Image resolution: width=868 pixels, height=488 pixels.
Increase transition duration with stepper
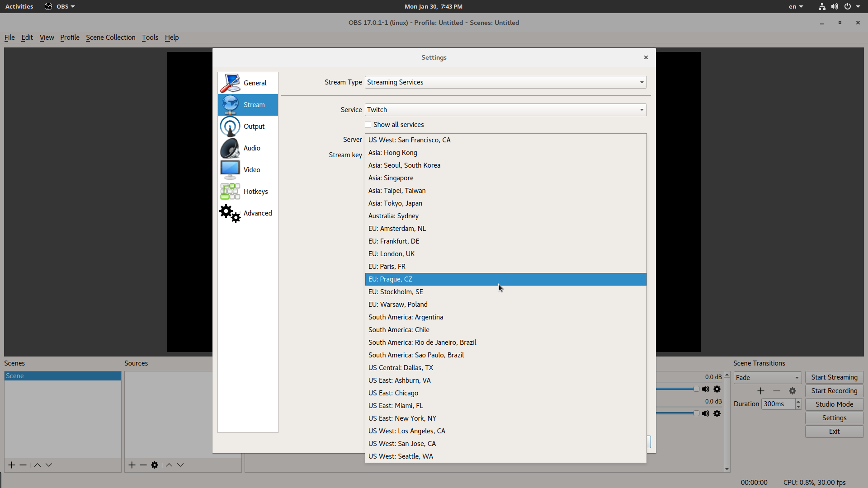(x=798, y=401)
